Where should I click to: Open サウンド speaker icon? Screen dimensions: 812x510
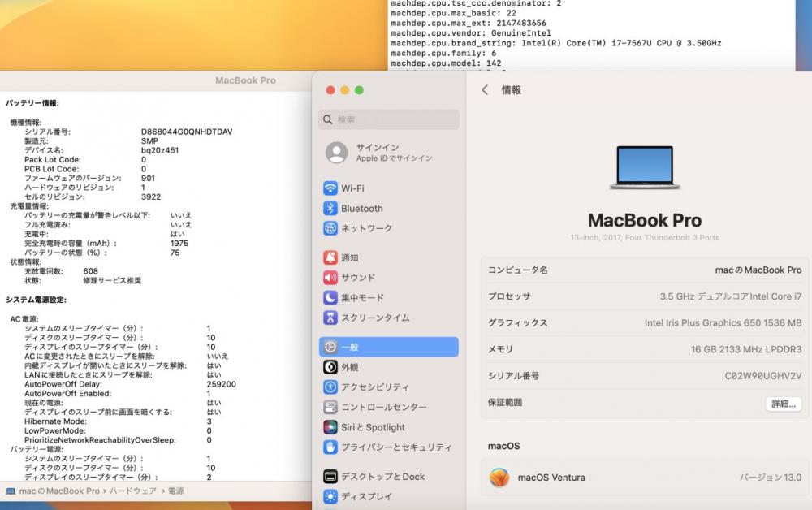330,278
